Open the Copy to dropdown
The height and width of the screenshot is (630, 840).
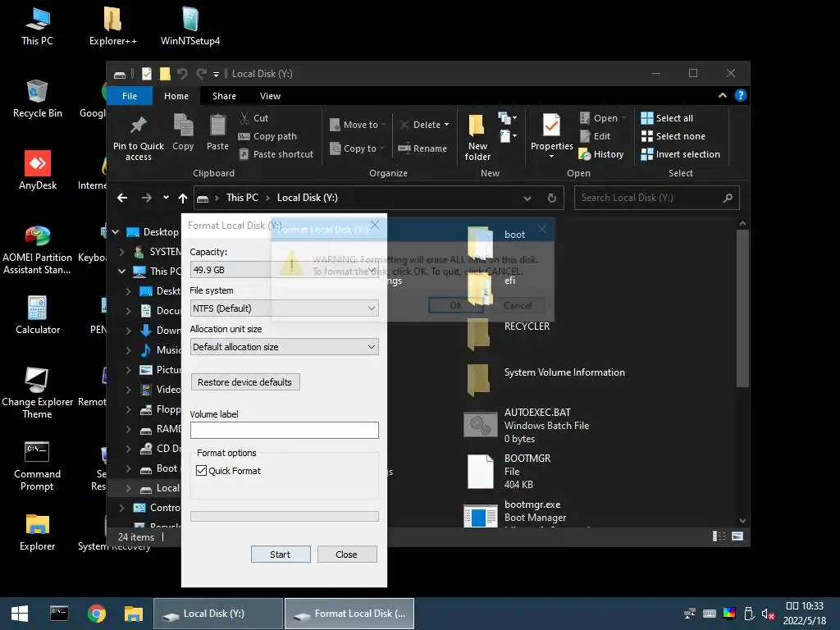click(357, 148)
